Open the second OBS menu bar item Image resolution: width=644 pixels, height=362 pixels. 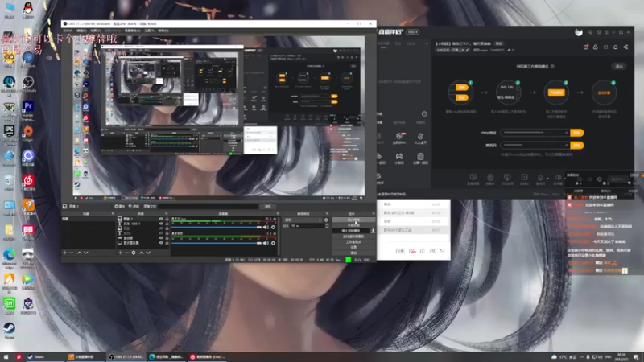82,31
